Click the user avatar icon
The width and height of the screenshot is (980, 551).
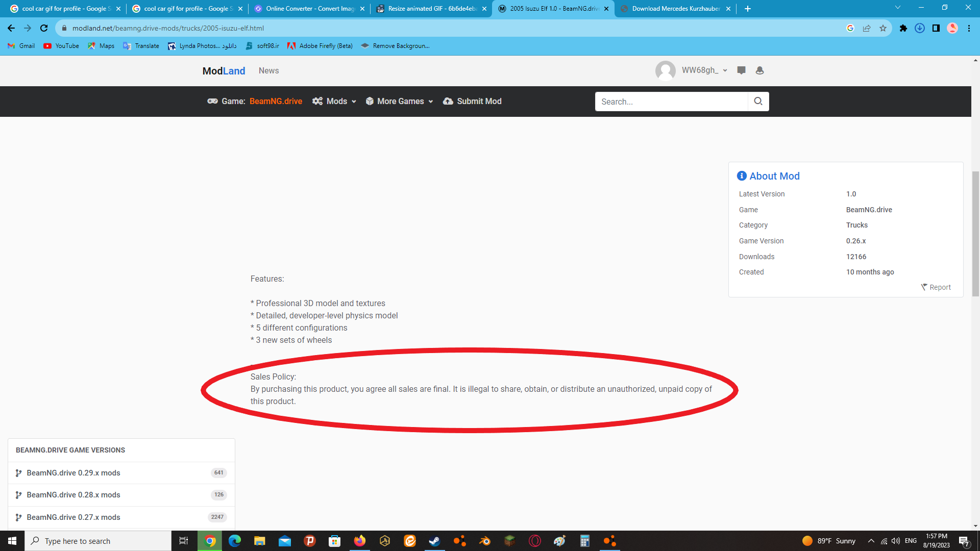point(666,70)
